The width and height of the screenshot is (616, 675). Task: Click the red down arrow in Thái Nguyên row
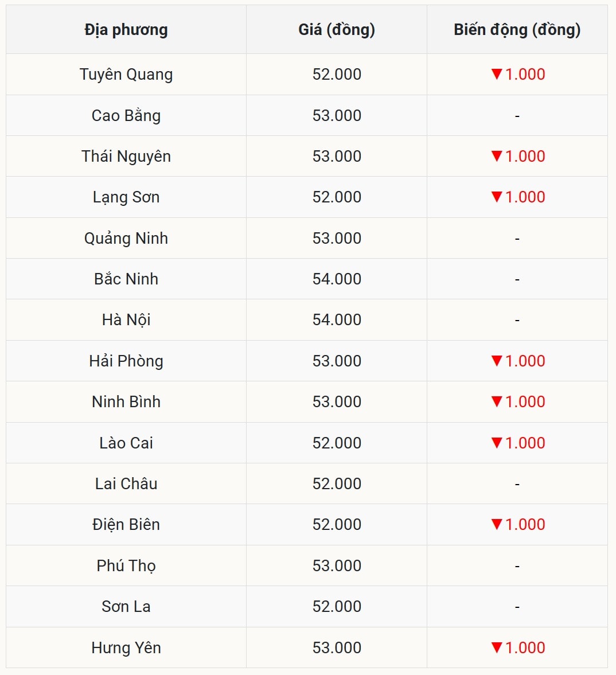coord(497,156)
